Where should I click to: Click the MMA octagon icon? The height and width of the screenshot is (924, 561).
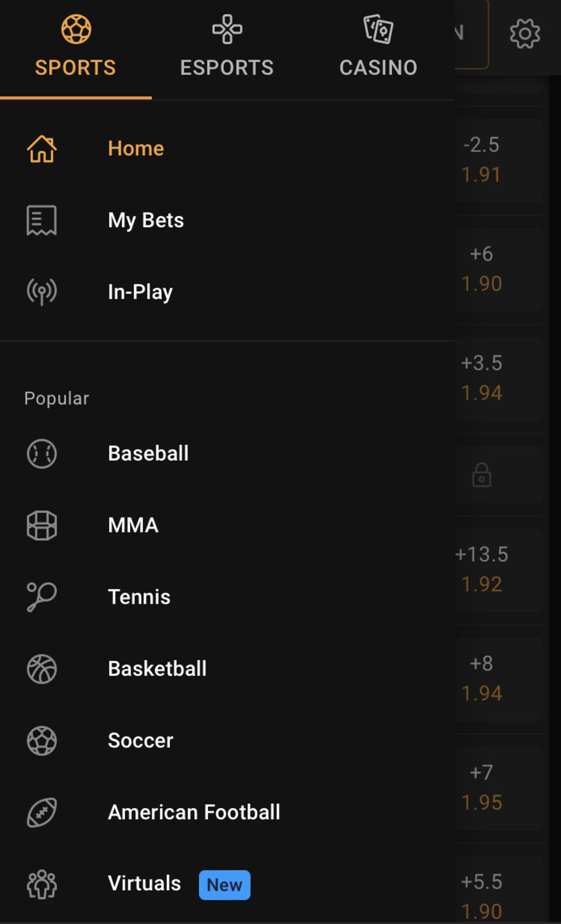42,525
